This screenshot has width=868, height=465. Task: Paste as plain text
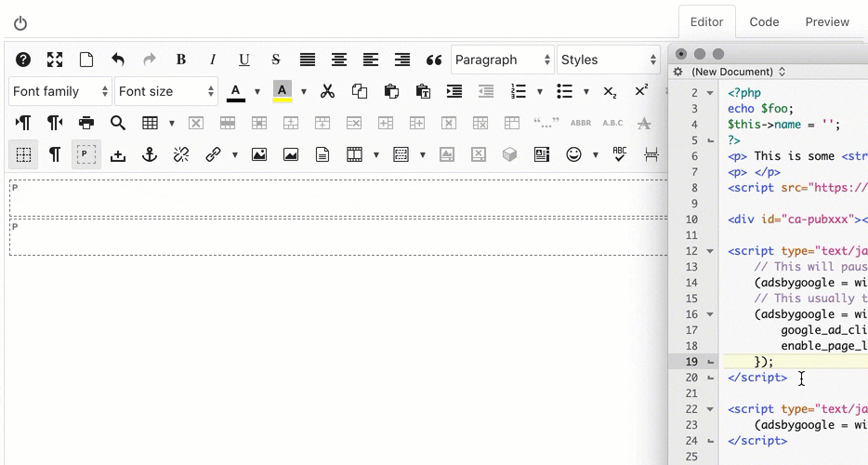click(x=423, y=91)
